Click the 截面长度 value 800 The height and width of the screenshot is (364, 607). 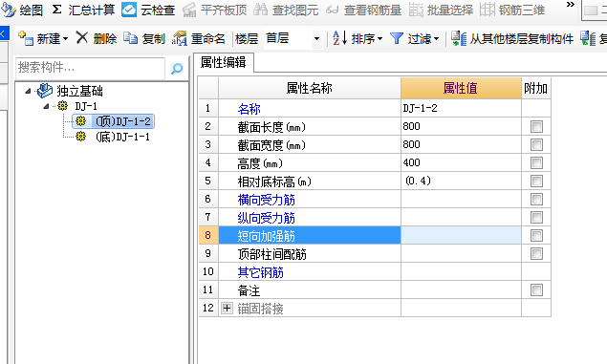(x=461, y=126)
